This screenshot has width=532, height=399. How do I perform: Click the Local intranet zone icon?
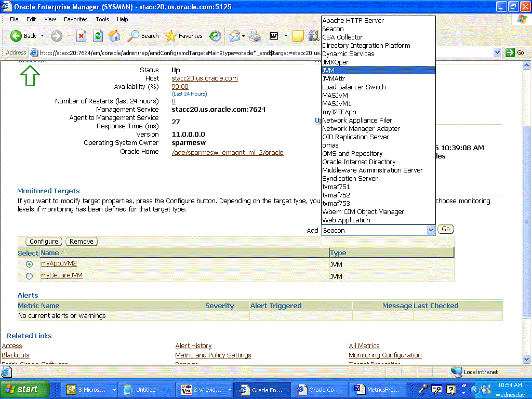(457, 372)
